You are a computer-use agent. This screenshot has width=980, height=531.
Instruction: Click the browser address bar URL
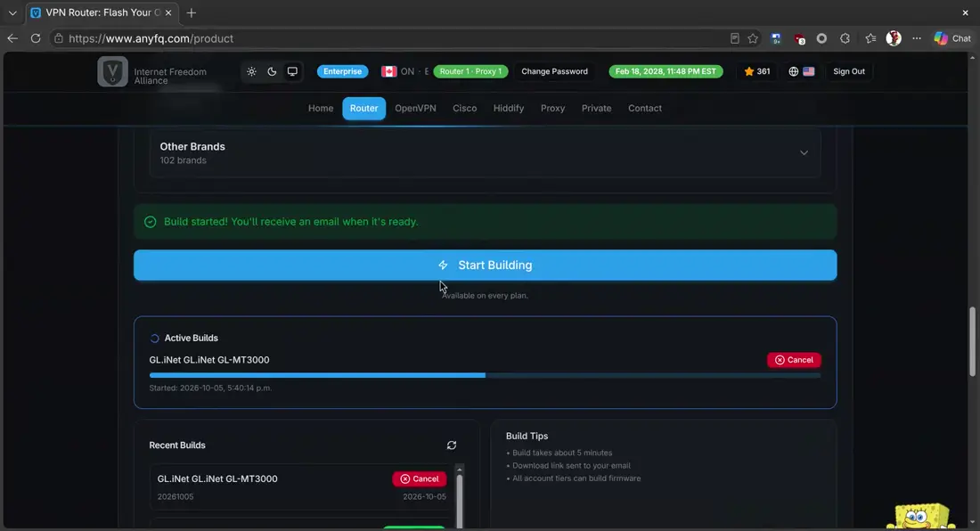(x=151, y=38)
